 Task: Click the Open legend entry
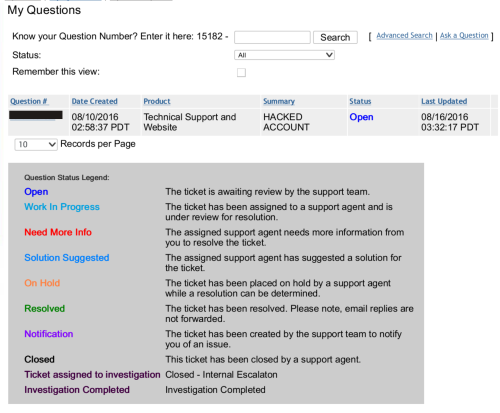[x=36, y=192]
